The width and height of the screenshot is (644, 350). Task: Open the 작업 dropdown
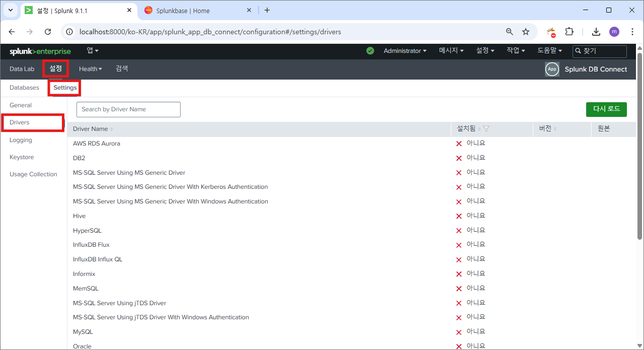point(516,51)
